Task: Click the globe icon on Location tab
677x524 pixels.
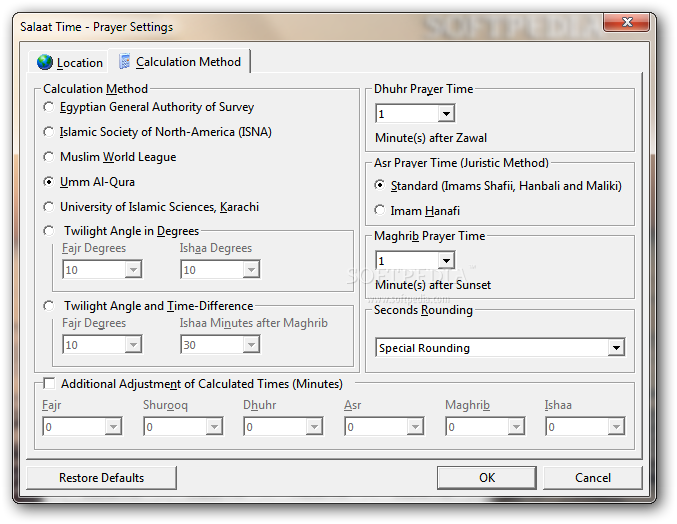Action: tap(45, 62)
